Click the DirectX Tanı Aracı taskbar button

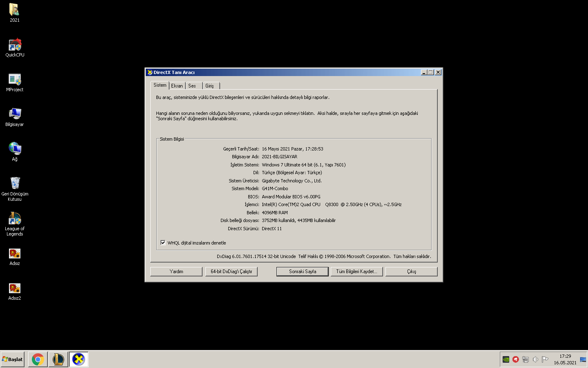79,359
